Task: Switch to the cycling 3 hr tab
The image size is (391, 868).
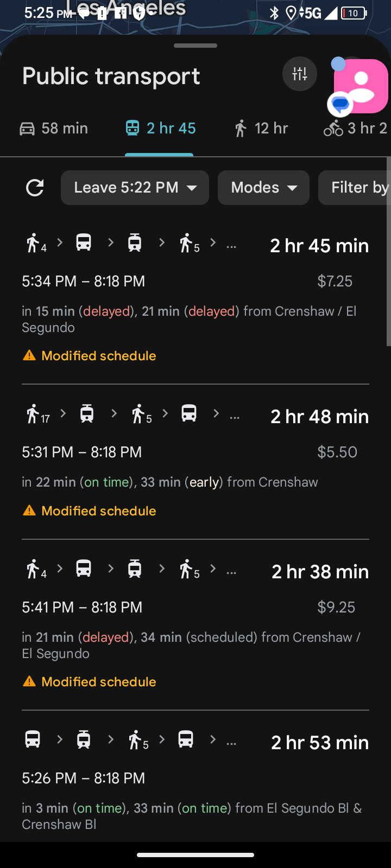Action: click(356, 129)
